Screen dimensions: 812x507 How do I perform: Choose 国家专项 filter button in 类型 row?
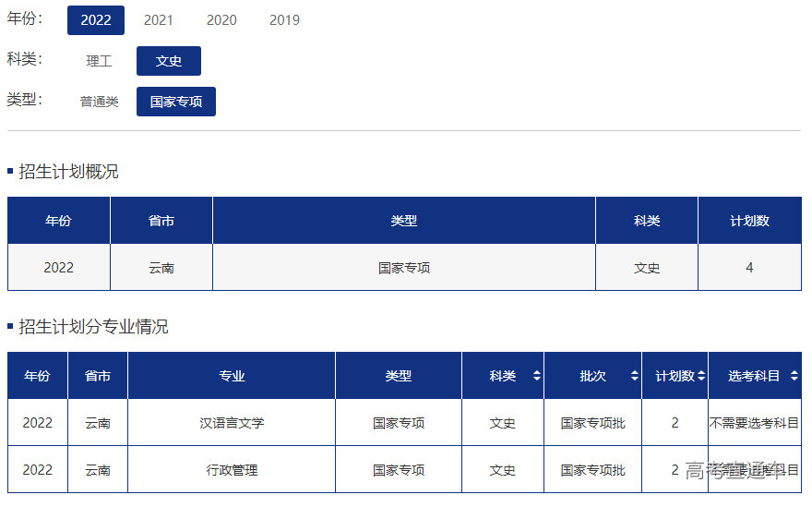(176, 102)
